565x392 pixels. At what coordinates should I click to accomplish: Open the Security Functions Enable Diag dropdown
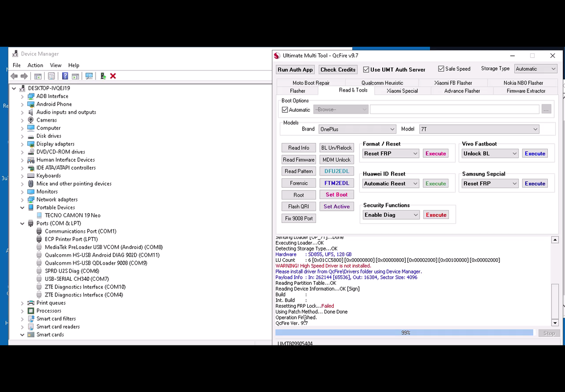point(391,215)
